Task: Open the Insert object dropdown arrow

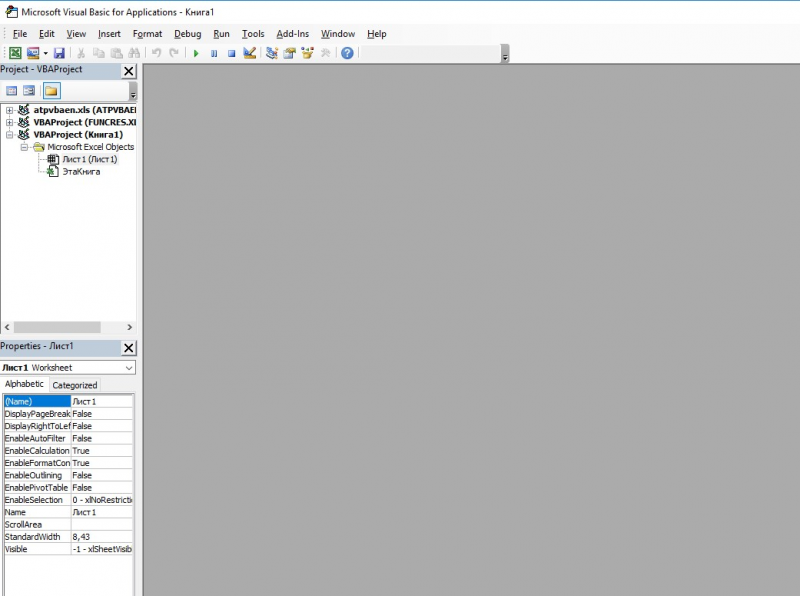Action: 45,53
